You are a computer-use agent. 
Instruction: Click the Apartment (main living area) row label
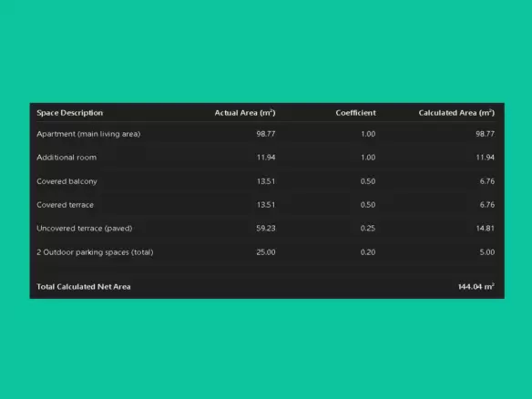88,134
